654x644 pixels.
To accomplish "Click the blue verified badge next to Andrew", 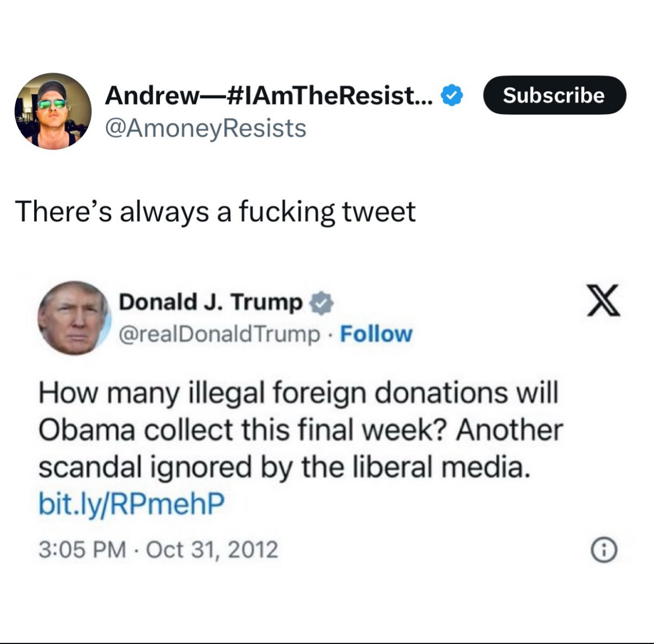I will [452, 95].
